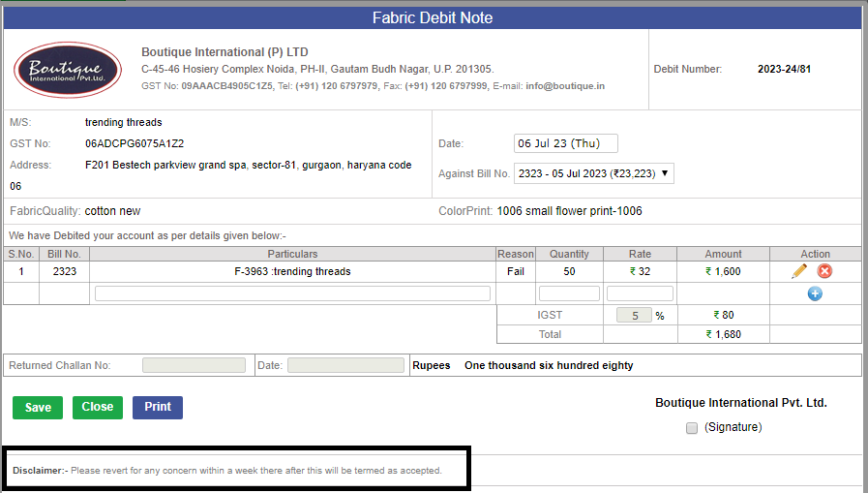
Task: Click M/S value trending threads
Action: [x=124, y=122]
